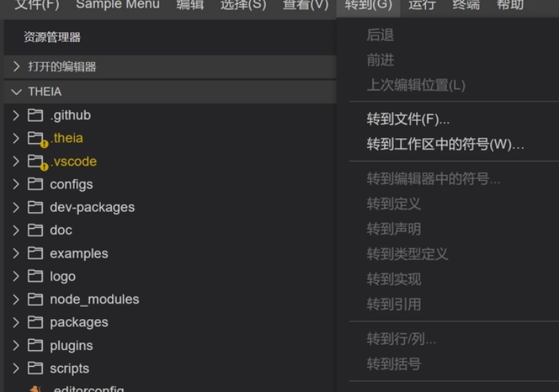Image resolution: width=559 pixels, height=392 pixels.
Task: Expand the 打开的编辑器 section
Action: point(170,67)
